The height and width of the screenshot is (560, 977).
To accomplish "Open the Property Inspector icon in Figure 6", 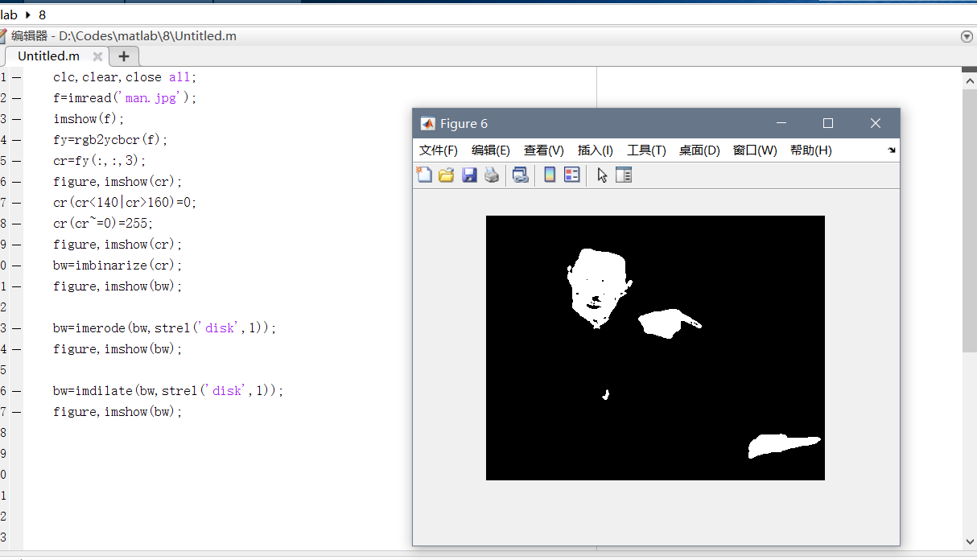I will pos(624,175).
